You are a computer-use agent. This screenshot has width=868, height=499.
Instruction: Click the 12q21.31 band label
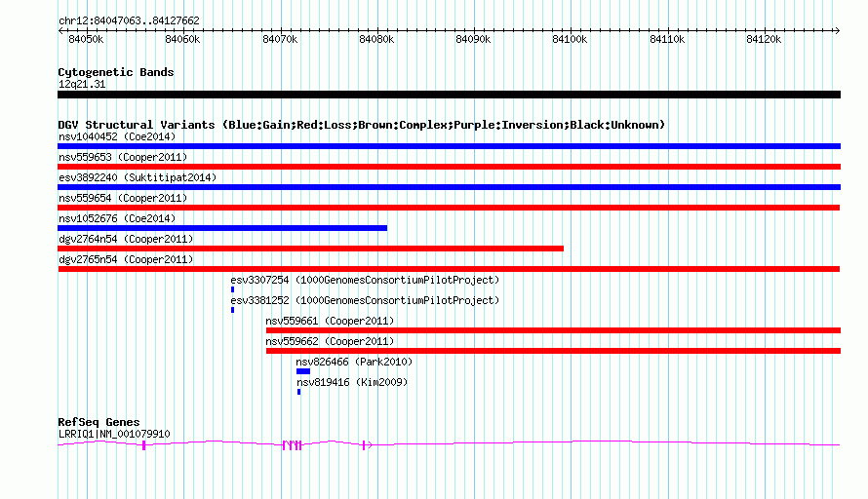(x=82, y=84)
